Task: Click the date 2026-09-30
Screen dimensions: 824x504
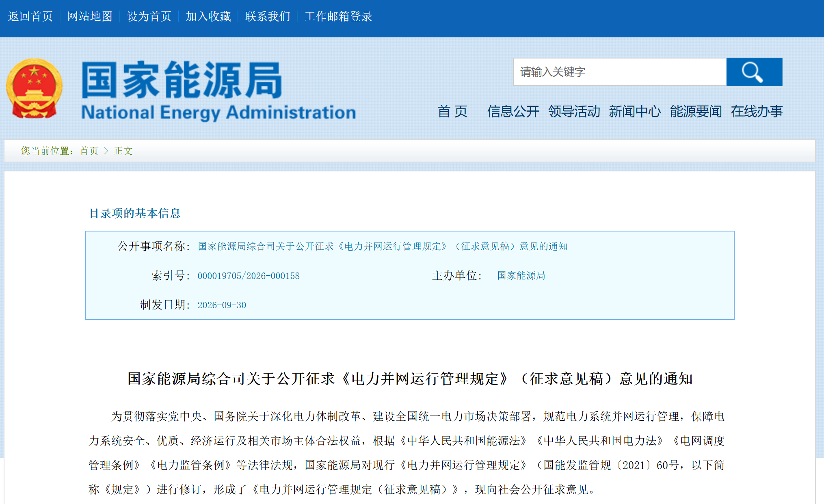Action: click(x=222, y=305)
